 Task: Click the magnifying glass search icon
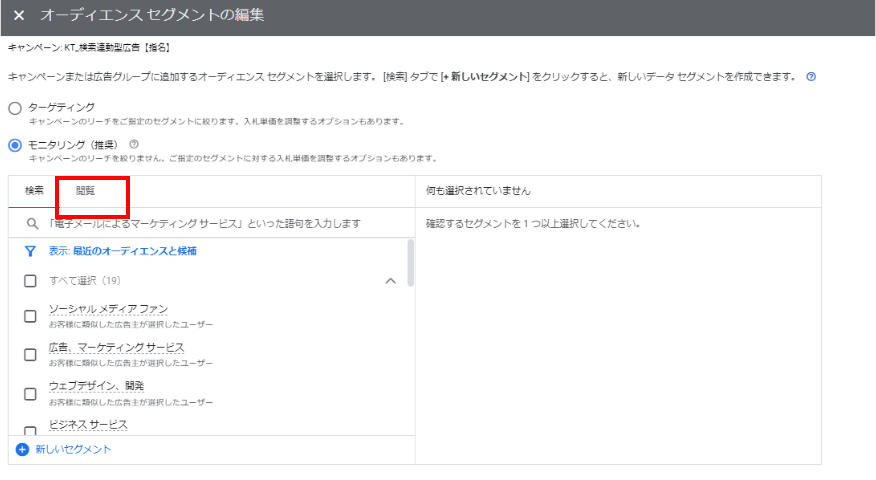tap(32, 224)
